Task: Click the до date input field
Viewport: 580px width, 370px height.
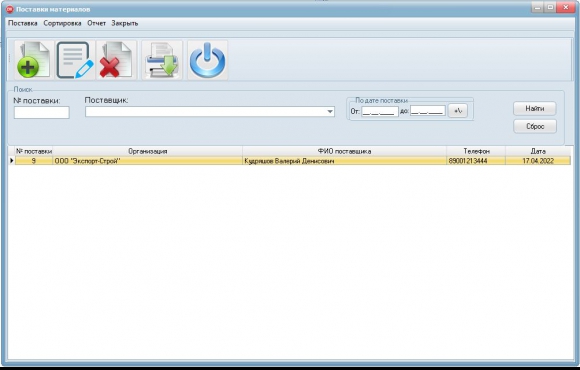Action: [x=428, y=111]
